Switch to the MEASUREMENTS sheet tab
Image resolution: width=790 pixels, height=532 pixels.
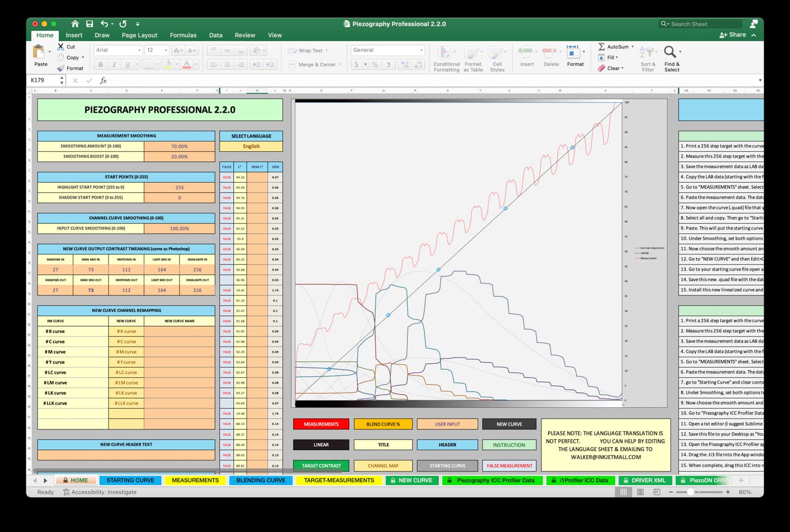tap(195, 480)
